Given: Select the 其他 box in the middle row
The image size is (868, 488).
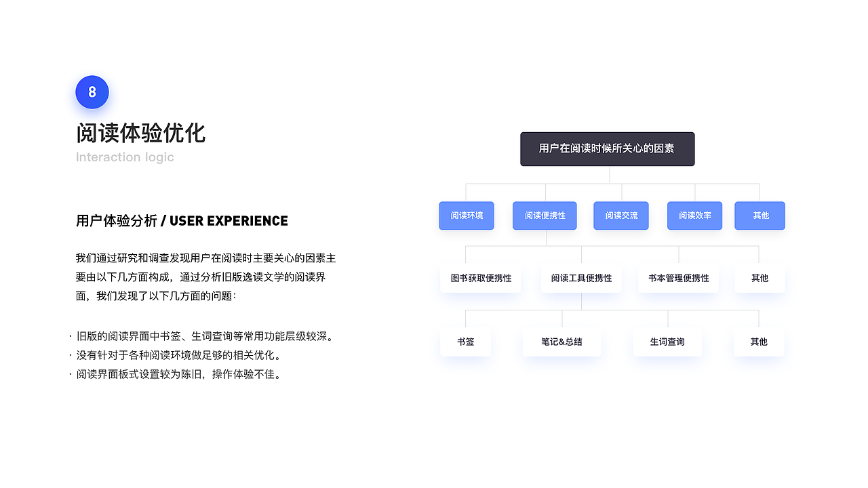Looking at the screenshot, I should (759, 278).
